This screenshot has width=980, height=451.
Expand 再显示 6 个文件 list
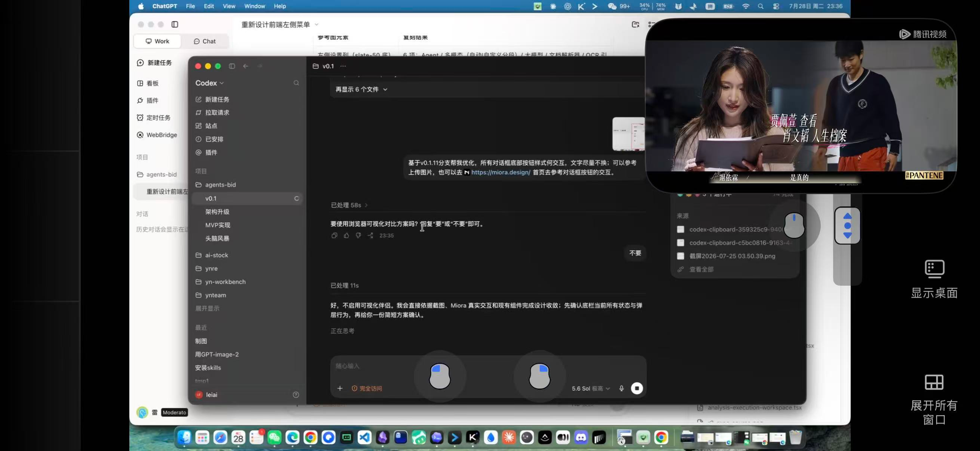pyautogui.click(x=361, y=89)
